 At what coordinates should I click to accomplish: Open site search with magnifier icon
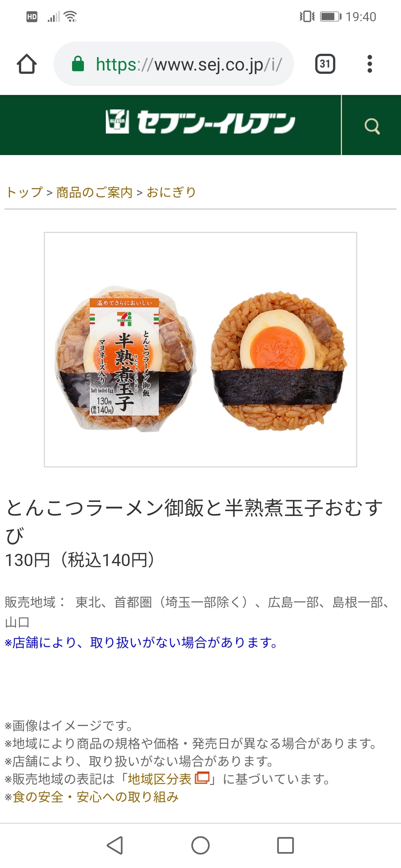tap(372, 126)
